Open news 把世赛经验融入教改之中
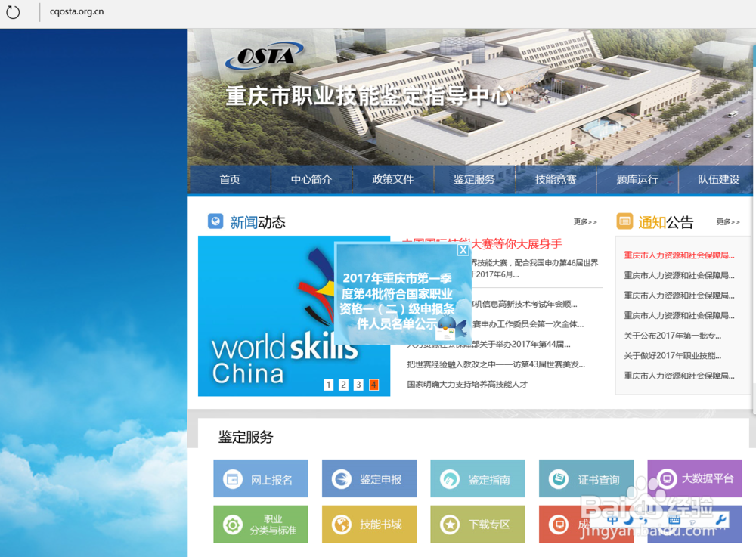This screenshot has height=557, width=756. pos(496,364)
